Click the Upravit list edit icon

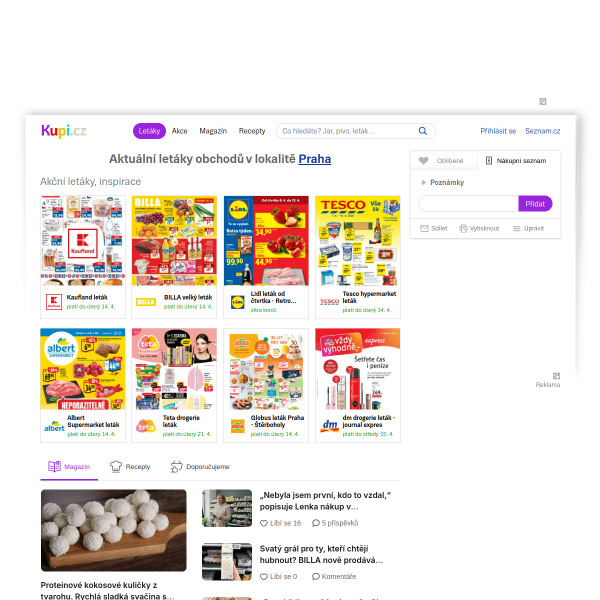[517, 228]
